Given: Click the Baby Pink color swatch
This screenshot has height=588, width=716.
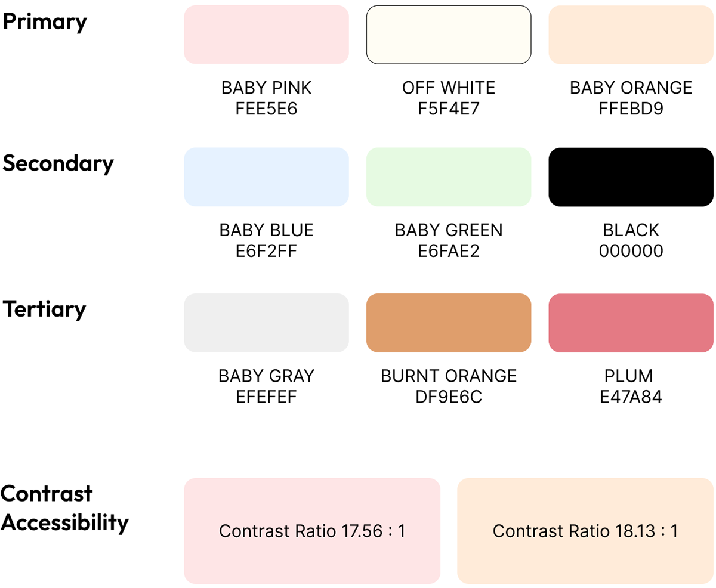Looking at the screenshot, I should pos(266,35).
